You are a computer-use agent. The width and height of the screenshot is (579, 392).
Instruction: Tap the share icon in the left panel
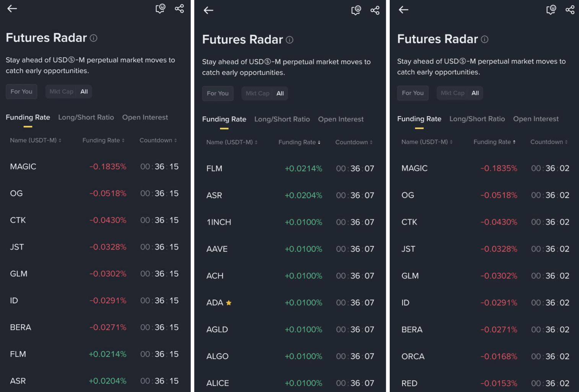click(x=179, y=8)
